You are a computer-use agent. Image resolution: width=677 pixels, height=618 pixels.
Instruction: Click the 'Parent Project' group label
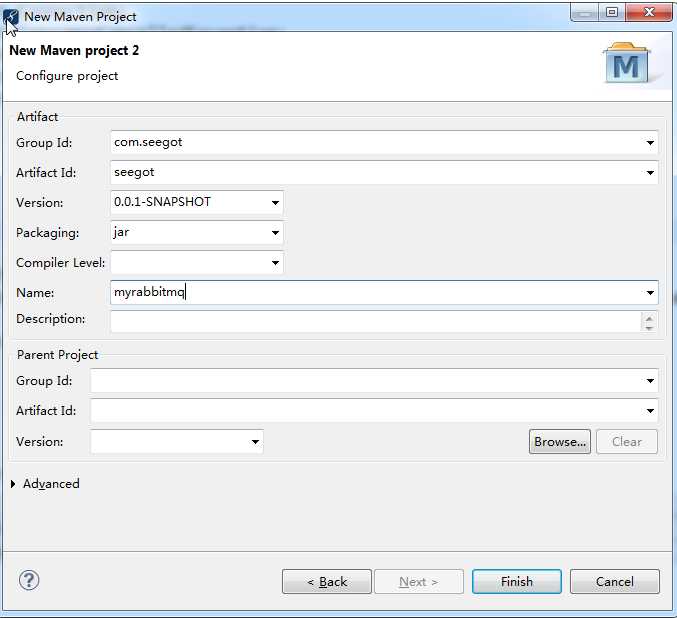click(x=57, y=355)
